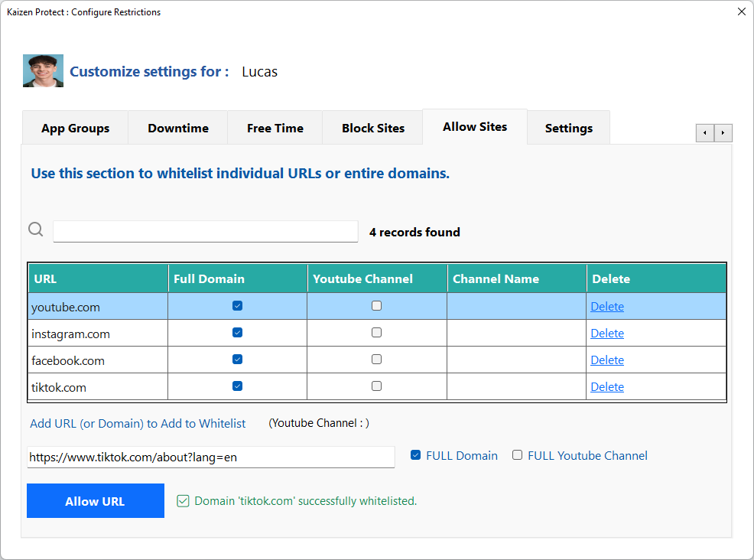Switch to the Block Sites tab
The width and height of the screenshot is (754, 560).
tap(373, 128)
